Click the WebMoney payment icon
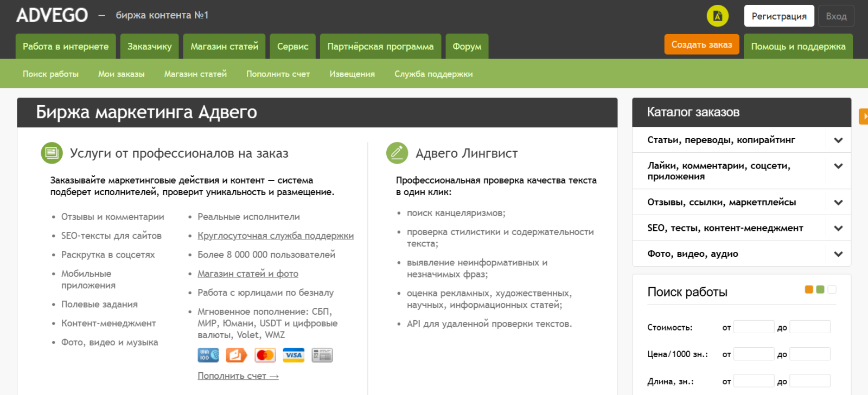This screenshot has width=868, height=395. (x=208, y=355)
